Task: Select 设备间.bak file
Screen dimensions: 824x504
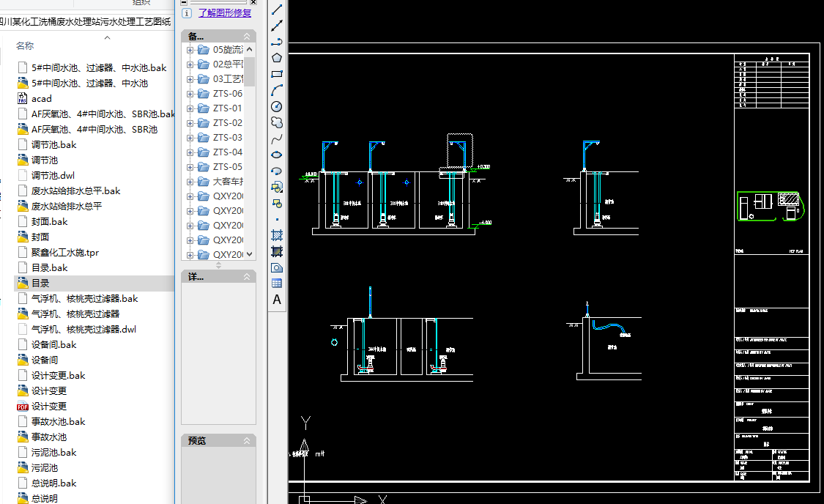Action: coord(53,345)
